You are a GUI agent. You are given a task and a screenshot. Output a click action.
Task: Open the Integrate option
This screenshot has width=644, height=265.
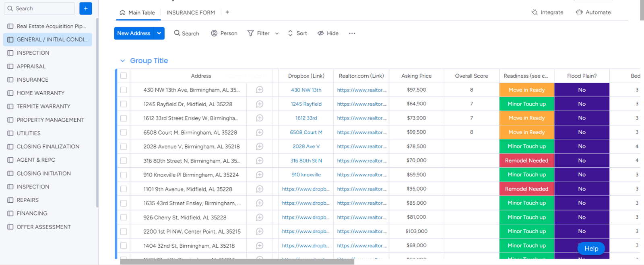pos(547,12)
